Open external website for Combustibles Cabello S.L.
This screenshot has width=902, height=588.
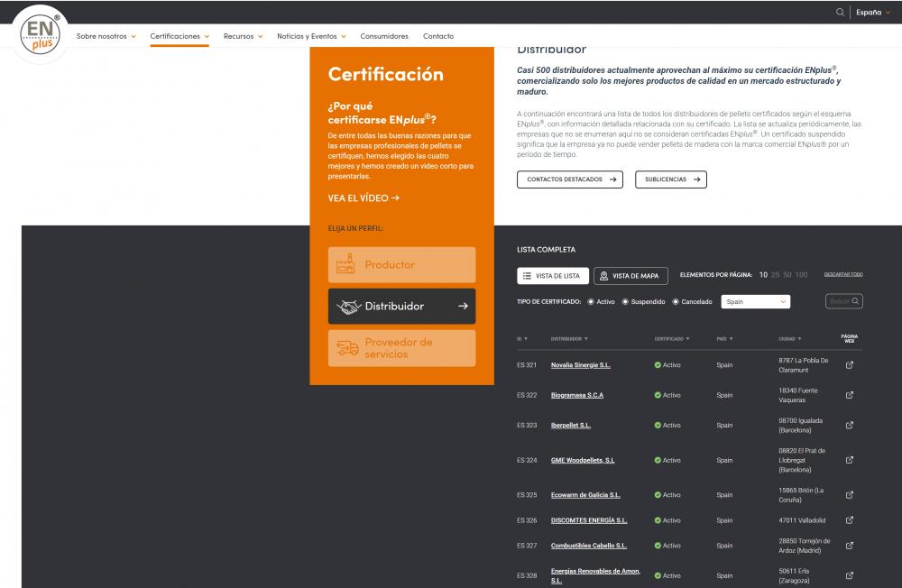[x=850, y=546]
